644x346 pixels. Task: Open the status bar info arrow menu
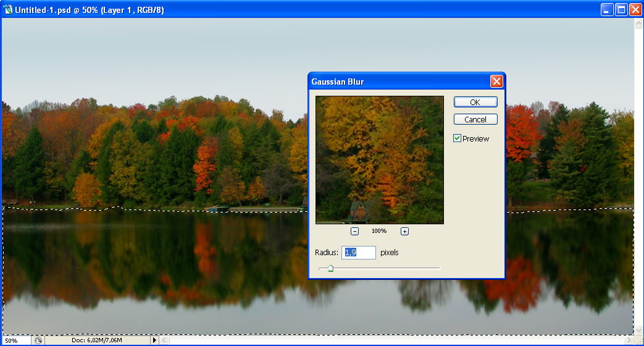[x=154, y=340]
